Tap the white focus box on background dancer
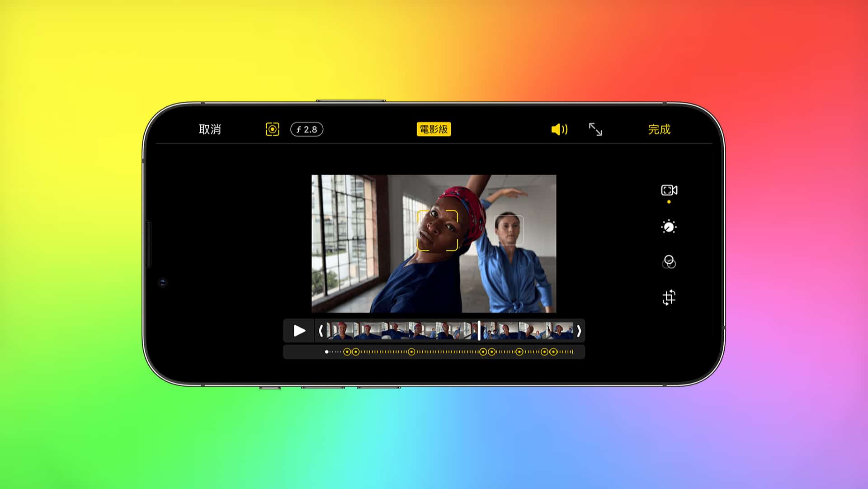Screen dimensions: 868x489 pyautogui.click(x=509, y=230)
